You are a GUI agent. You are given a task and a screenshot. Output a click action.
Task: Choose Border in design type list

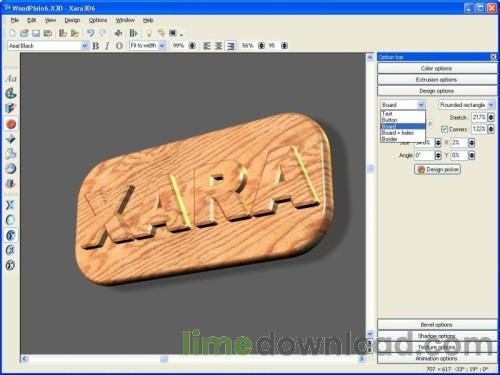pos(403,139)
